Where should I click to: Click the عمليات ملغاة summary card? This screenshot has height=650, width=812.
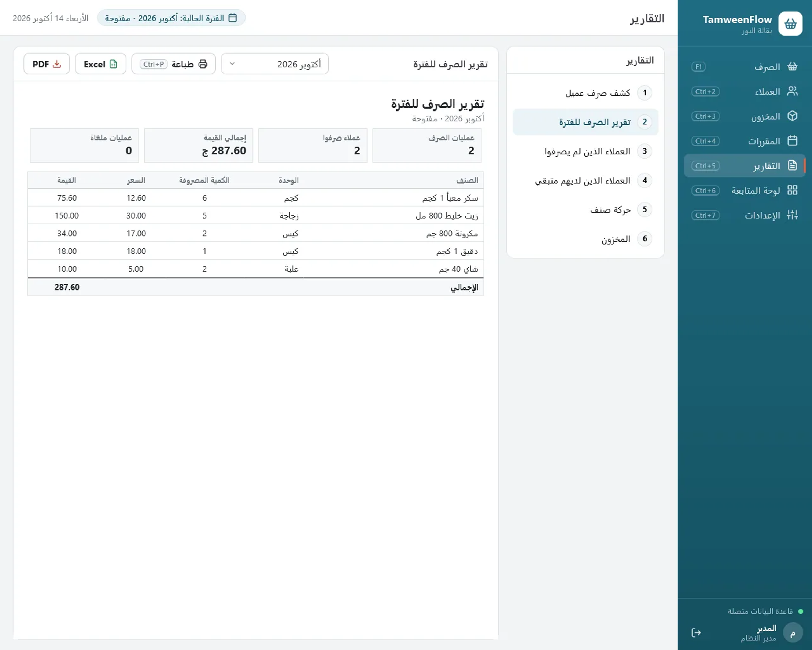click(x=84, y=145)
